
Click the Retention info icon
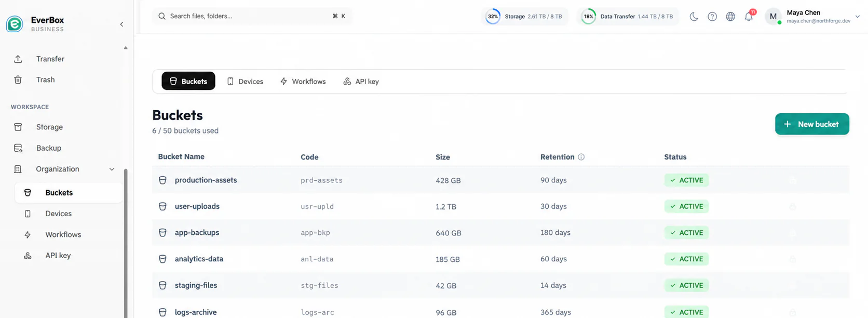point(581,157)
